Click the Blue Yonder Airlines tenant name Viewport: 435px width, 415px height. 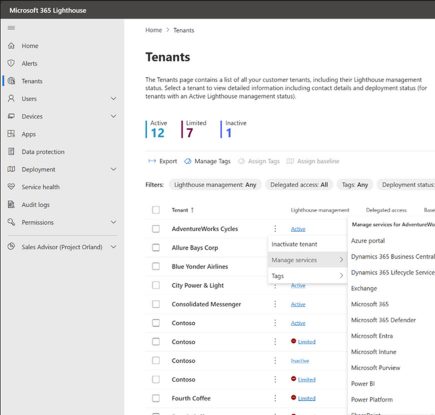[x=200, y=266]
